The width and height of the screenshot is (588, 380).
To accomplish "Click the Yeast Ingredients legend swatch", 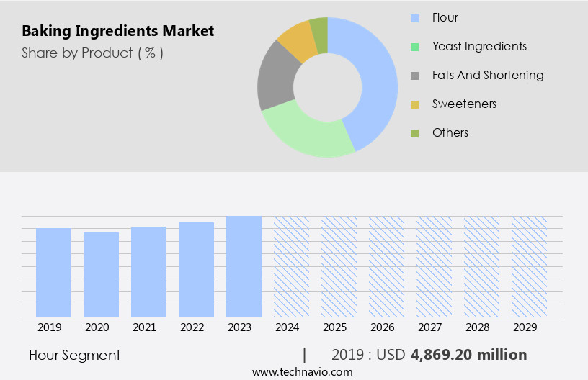I will pos(414,47).
